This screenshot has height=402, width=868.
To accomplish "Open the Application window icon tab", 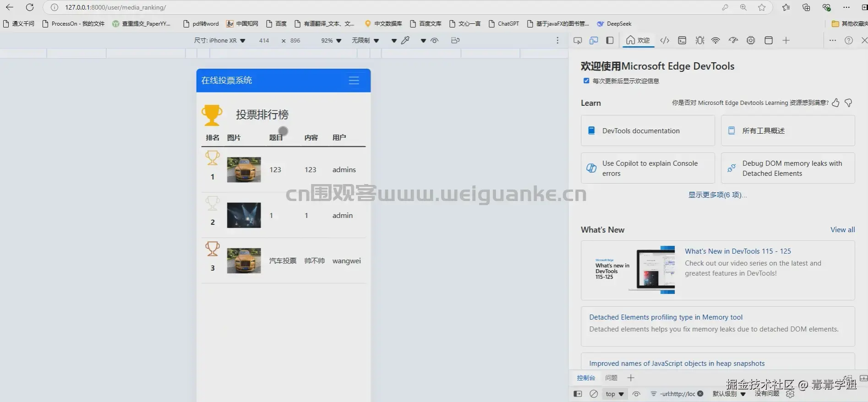I will (x=769, y=40).
